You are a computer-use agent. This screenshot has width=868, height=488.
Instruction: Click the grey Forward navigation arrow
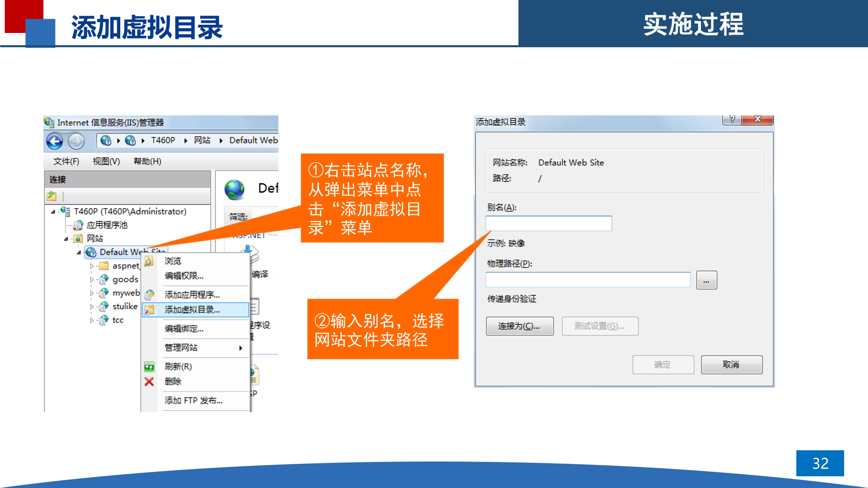76,141
